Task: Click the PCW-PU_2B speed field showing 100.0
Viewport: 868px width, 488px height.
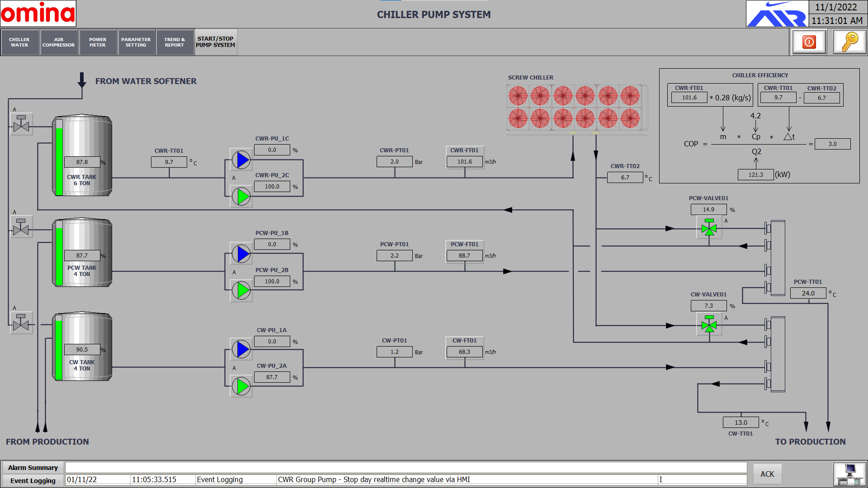Action: 272,282
